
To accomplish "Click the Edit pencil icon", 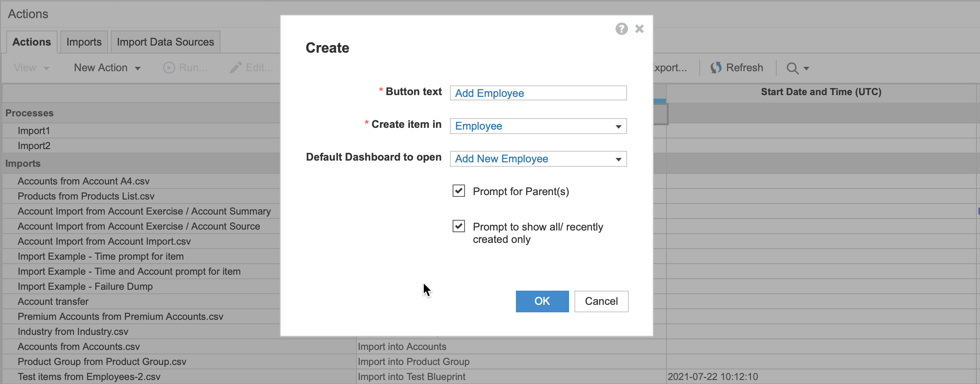I will (x=236, y=68).
